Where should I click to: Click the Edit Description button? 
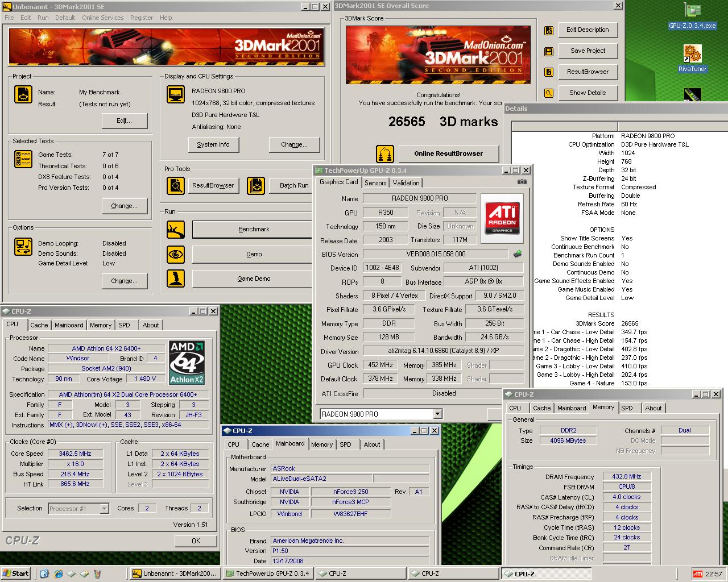pyautogui.click(x=588, y=30)
